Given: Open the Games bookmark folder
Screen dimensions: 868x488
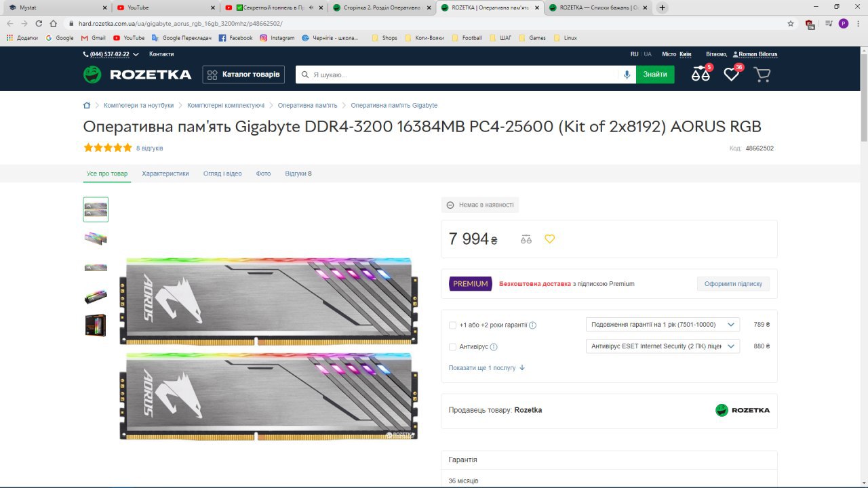Looking at the screenshot, I should coord(532,38).
